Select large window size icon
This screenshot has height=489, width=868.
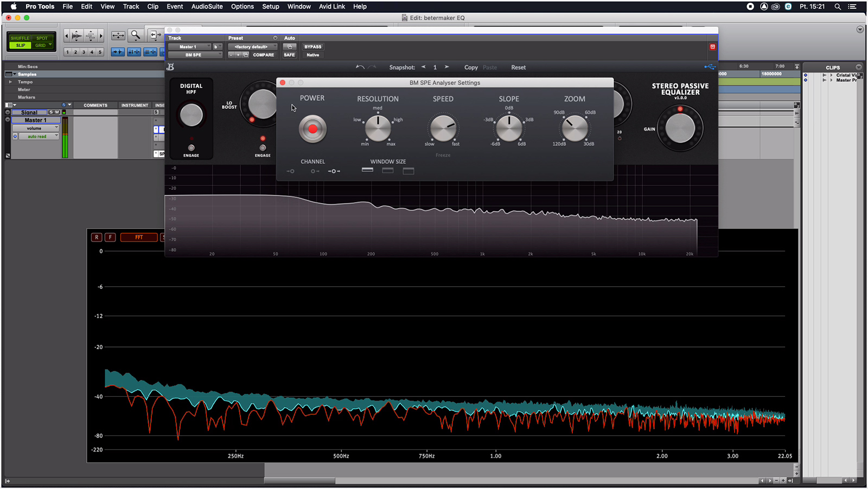pos(409,171)
